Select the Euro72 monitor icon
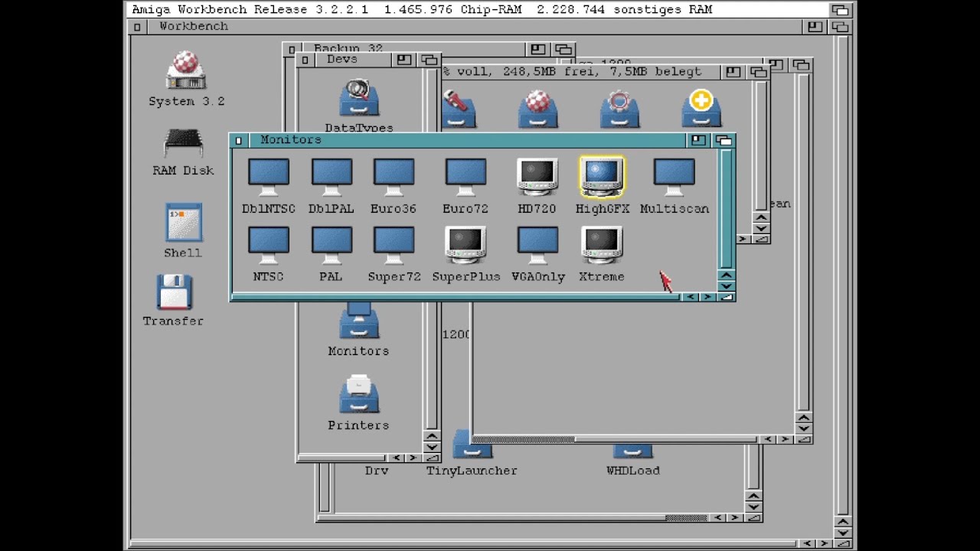The width and height of the screenshot is (980, 551). 465,178
